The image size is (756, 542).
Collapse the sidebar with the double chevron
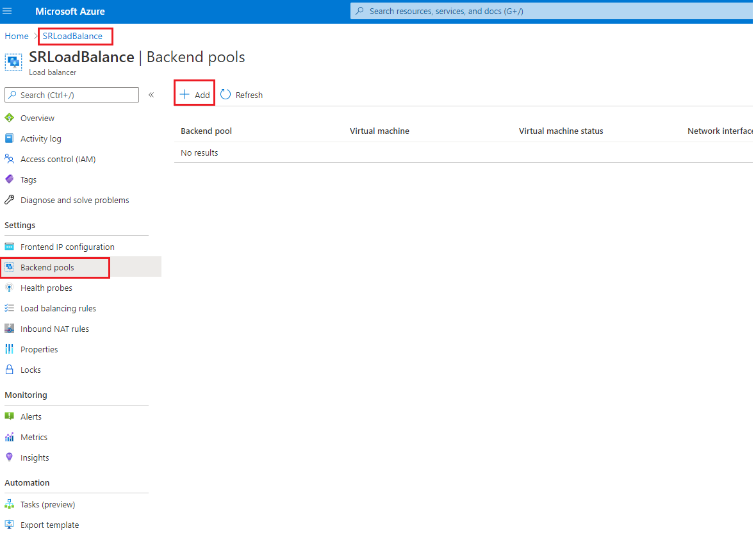coord(152,94)
